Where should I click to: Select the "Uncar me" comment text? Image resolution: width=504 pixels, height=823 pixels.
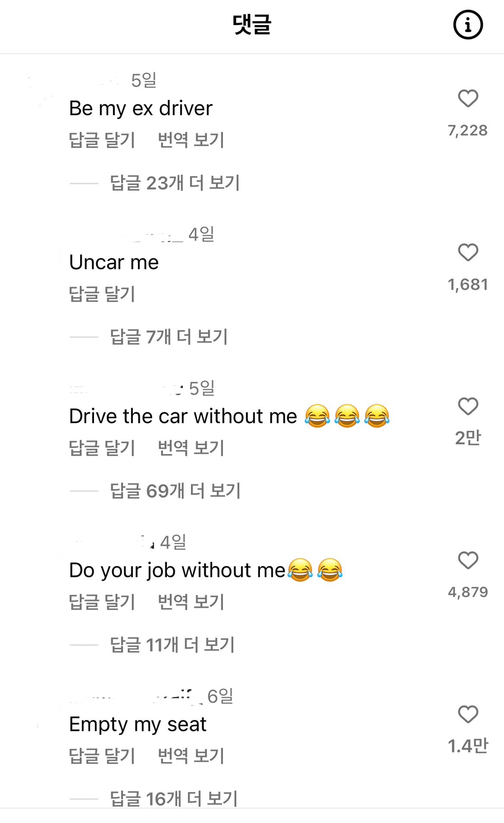point(114,263)
